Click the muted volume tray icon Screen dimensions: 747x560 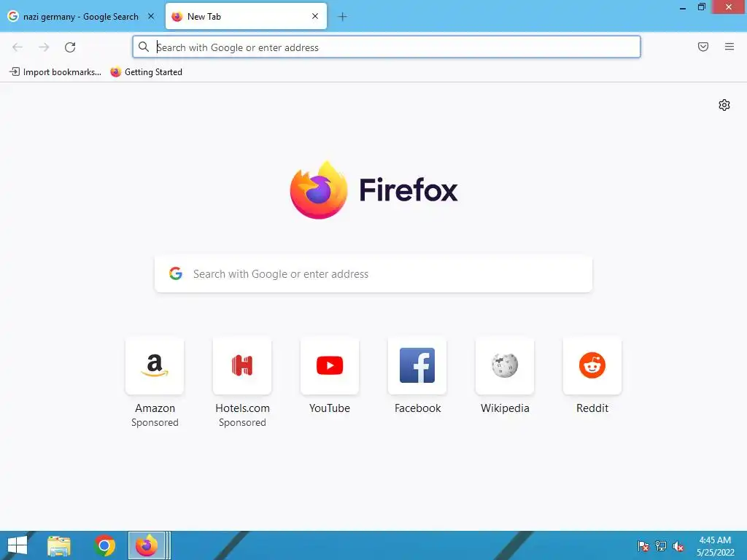click(x=678, y=546)
